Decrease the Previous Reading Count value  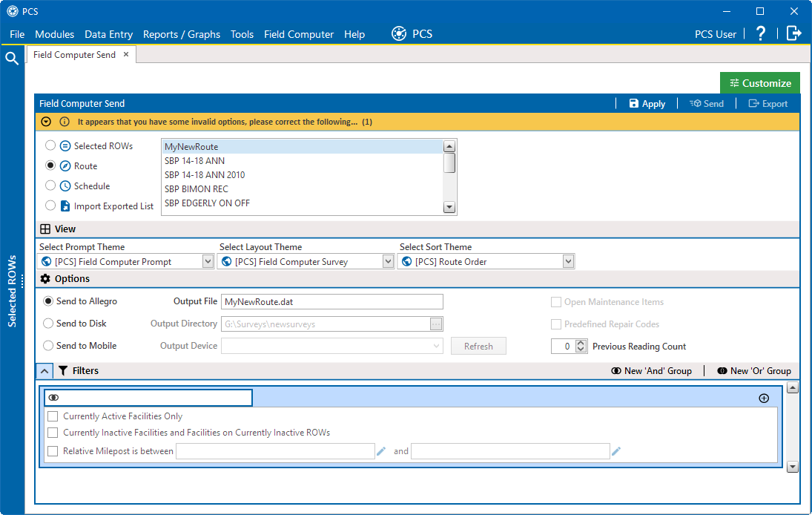(x=581, y=350)
